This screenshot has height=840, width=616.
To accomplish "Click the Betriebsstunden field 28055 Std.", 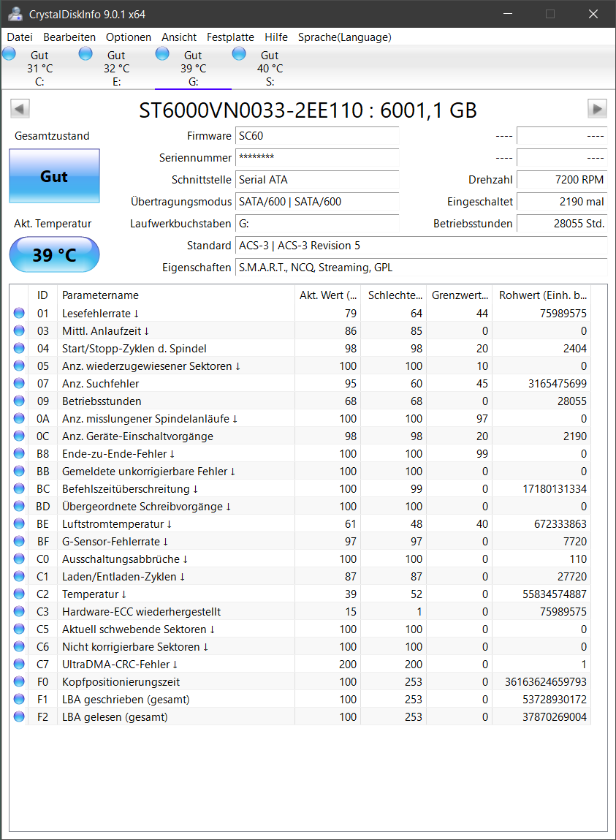I will (562, 224).
